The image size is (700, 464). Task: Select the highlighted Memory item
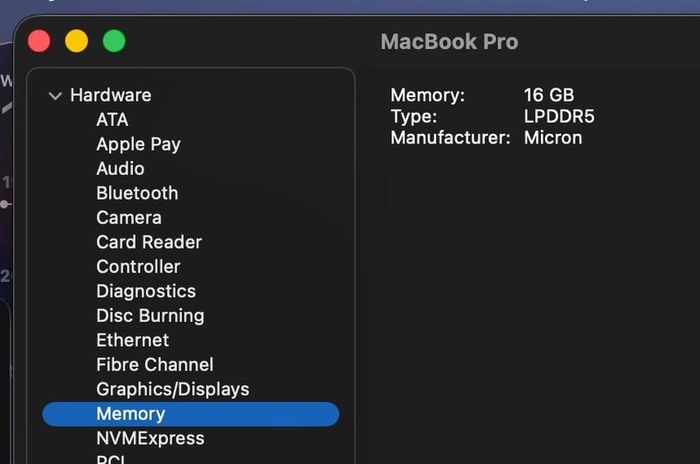coord(191,414)
